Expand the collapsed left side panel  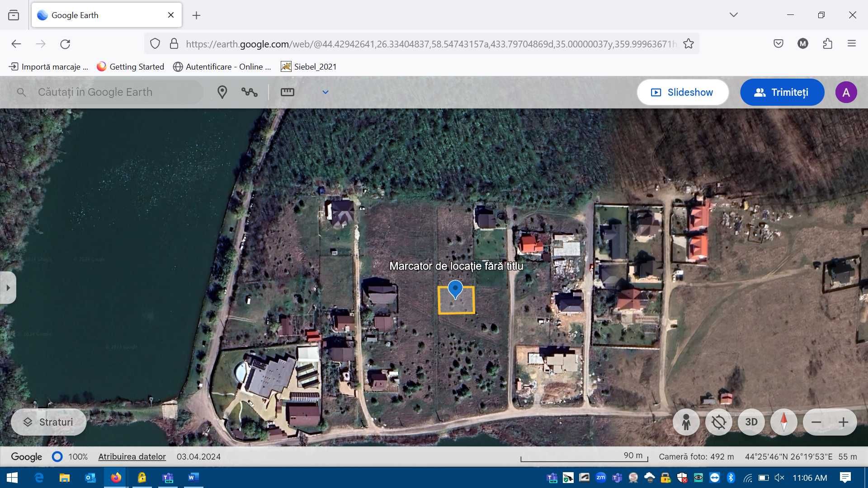[x=8, y=288]
